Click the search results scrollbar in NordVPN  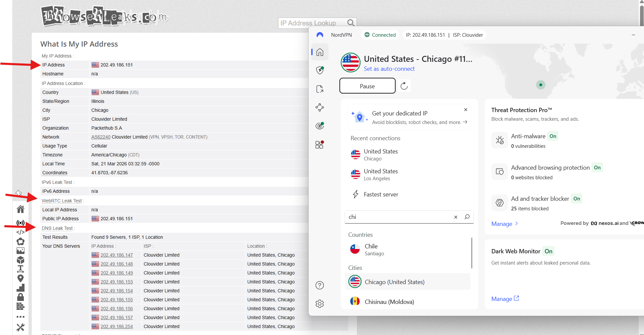472,253
